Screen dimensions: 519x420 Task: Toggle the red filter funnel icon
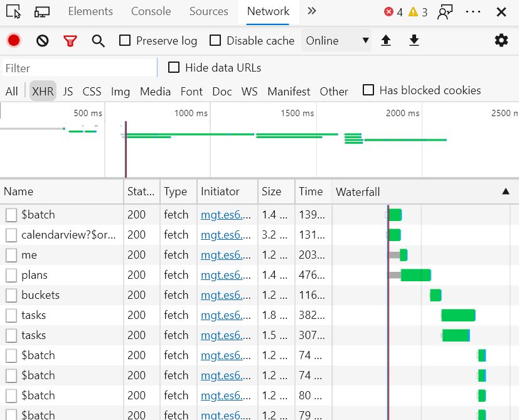pyautogui.click(x=70, y=41)
